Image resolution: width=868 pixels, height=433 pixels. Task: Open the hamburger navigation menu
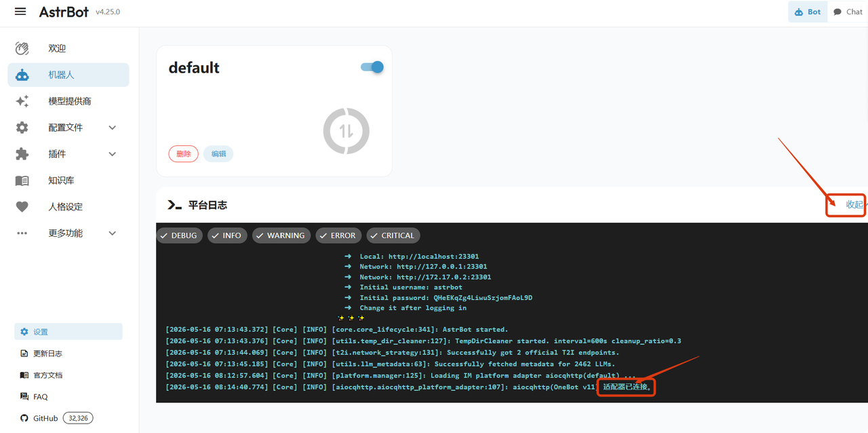pyautogui.click(x=20, y=12)
